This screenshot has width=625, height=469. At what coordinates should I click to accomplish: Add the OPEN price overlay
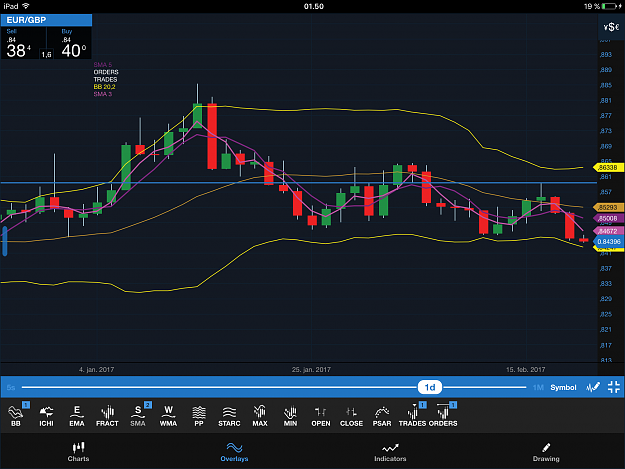click(321, 416)
